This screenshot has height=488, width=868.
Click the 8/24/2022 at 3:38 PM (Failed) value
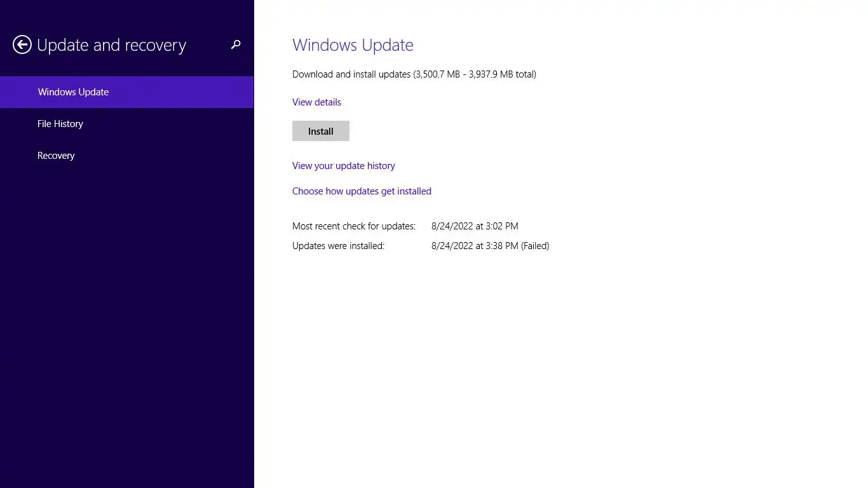pos(490,246)
